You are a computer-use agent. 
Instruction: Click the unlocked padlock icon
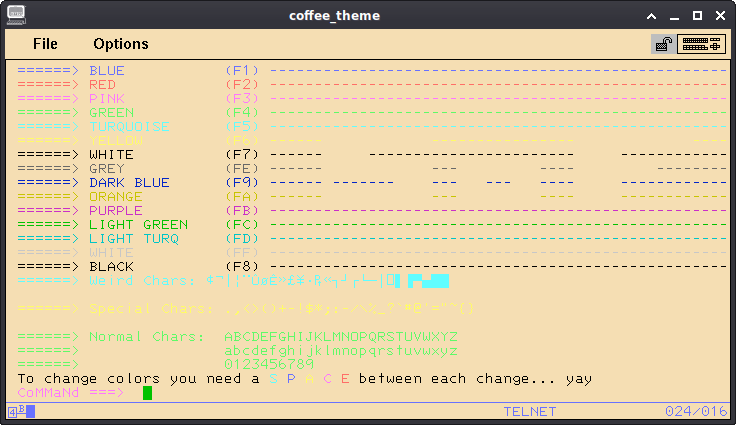(x=664, y=44)
